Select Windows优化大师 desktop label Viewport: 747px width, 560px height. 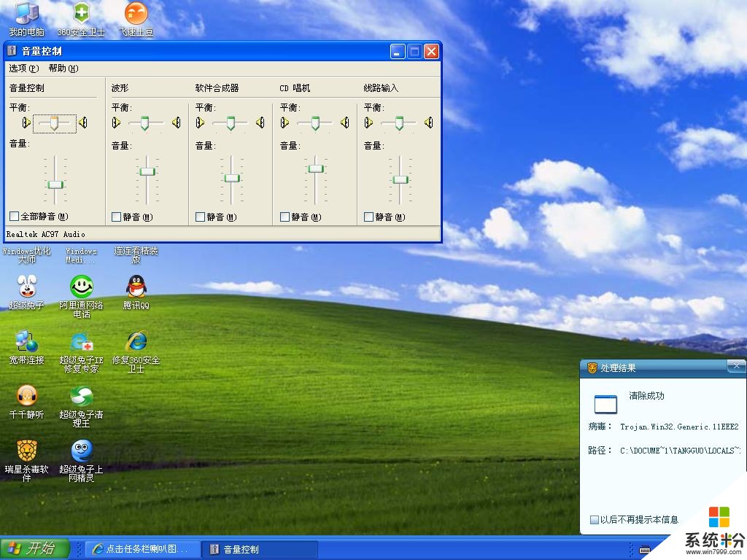(x=27, y=255)
